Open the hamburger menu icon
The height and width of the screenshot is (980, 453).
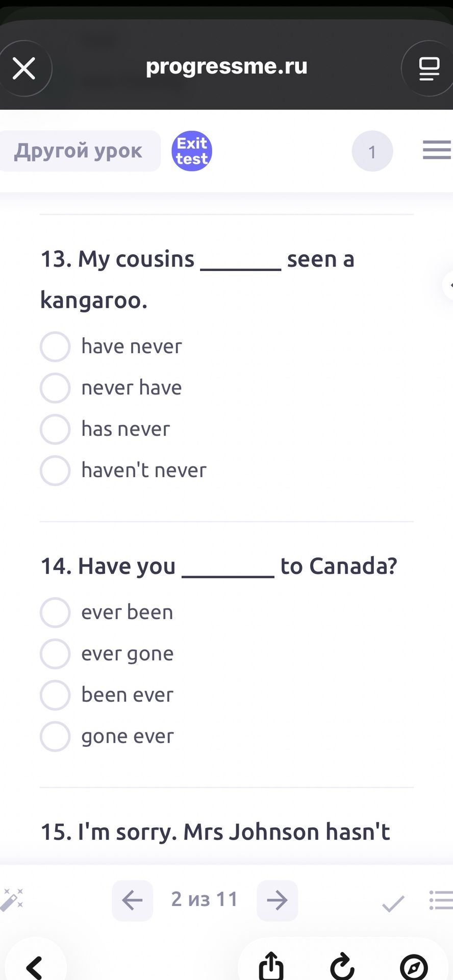point(437,151)
